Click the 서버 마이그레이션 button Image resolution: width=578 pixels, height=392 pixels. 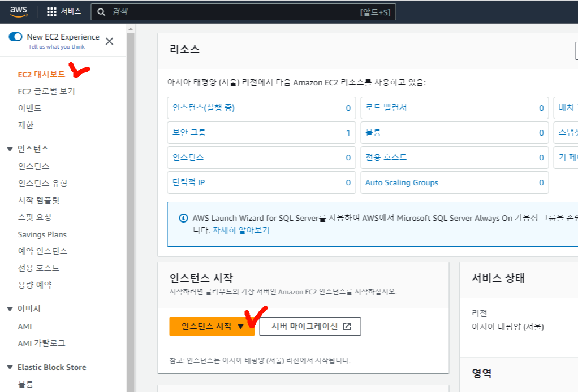point(310,326)
